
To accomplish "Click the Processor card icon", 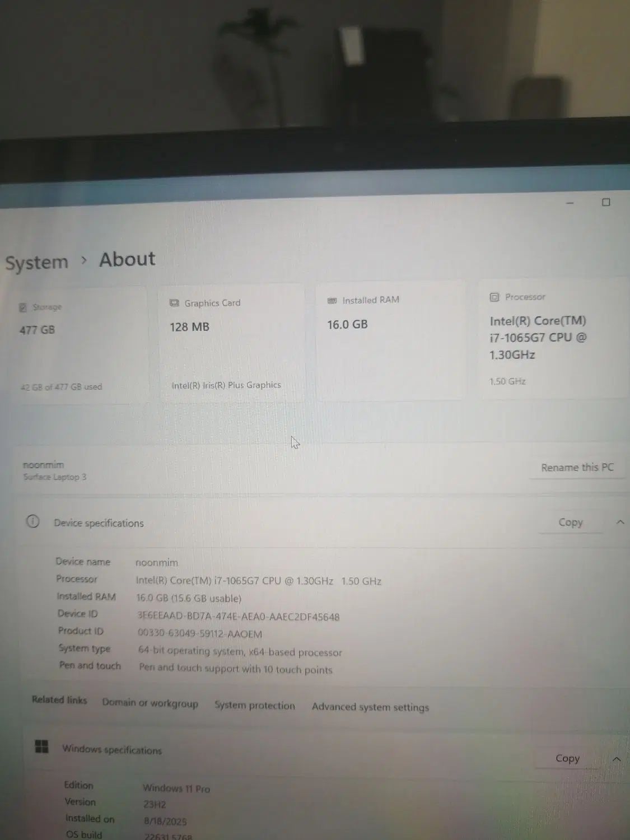I will click(494, 297).
